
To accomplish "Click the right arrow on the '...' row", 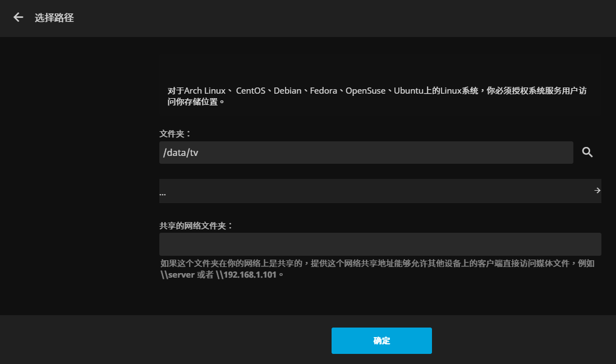I will (x=597, y=191).
